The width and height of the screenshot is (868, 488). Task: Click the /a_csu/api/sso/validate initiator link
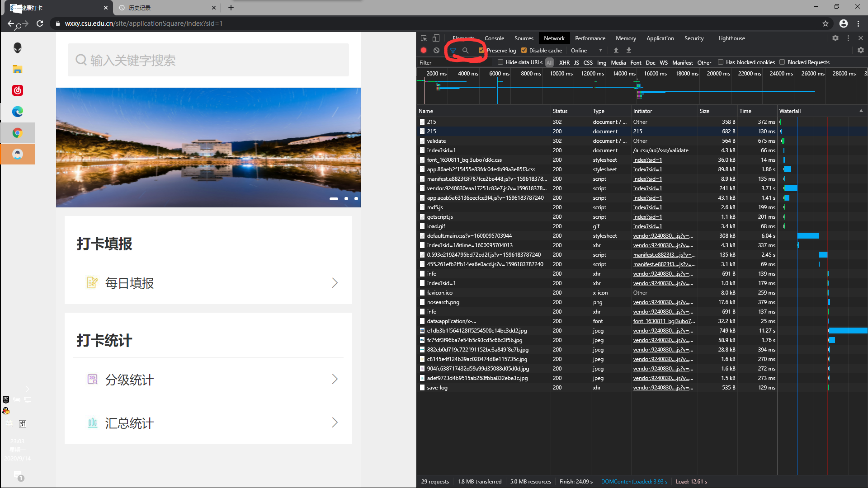pyautogui.click(x=660, y=150)
